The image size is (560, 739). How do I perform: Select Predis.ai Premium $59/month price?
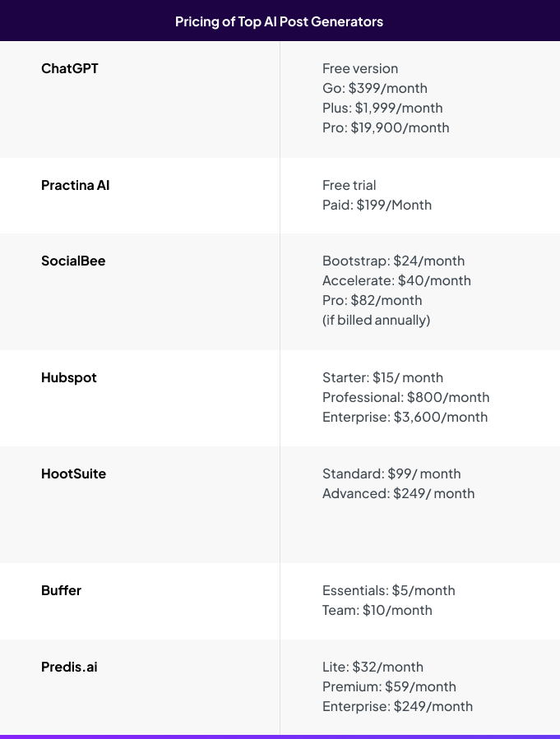[x=389, y=687]
